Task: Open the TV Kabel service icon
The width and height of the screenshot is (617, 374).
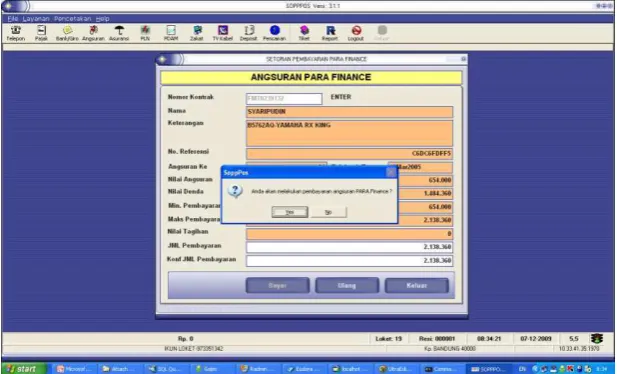Action: tap(223, 33)
